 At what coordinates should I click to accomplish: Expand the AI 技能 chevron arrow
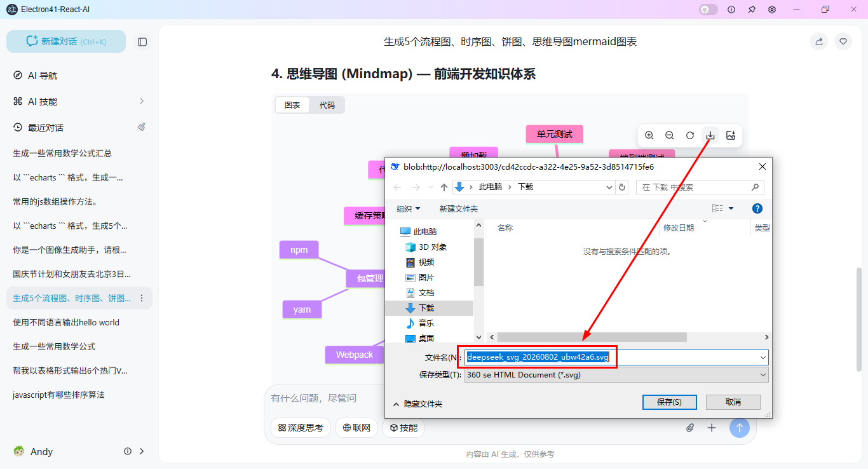[x=142, y=101]
